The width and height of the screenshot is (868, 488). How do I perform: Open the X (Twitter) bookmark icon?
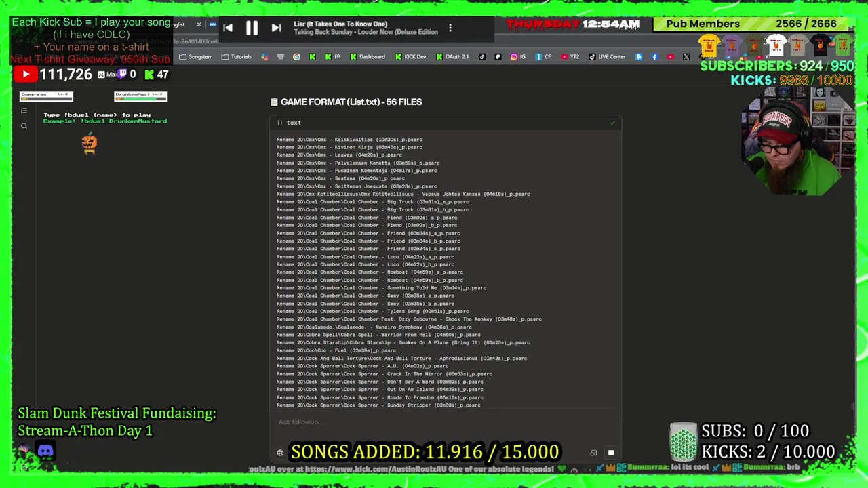(686, 57)
